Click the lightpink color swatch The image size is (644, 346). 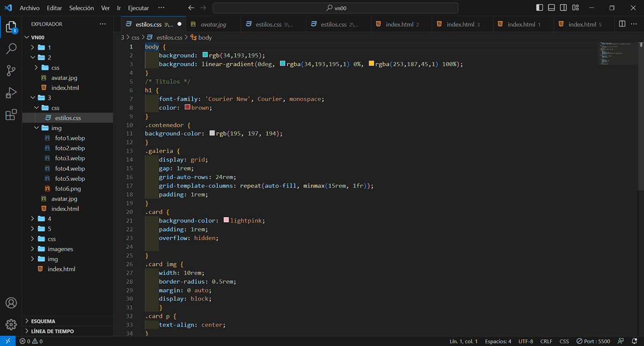(x=226, y=220)
